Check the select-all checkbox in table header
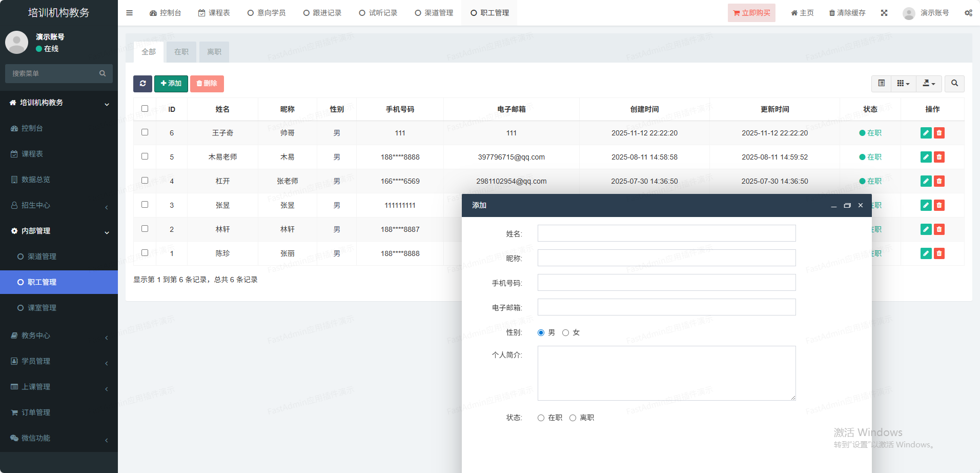980x473 pixels. pos(145,109)
